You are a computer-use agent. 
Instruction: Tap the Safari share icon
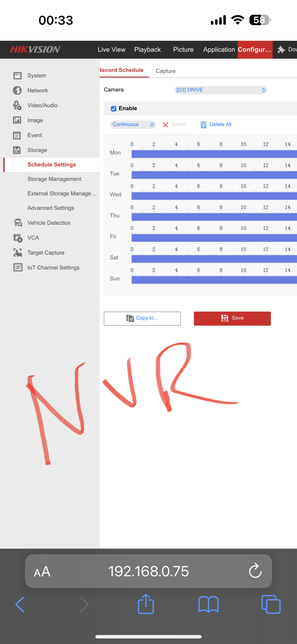point(146,604)
